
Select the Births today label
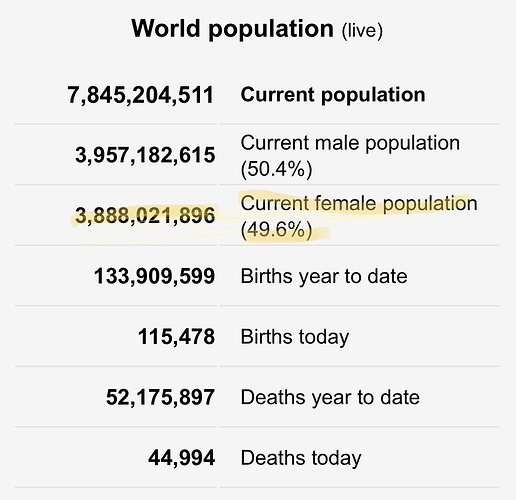tap(295, 337)
